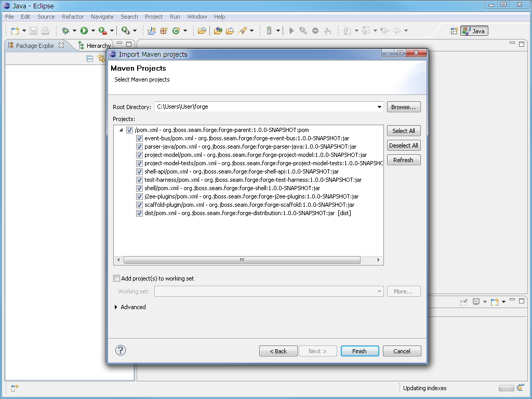Open the File menu
The image size is (532, 399).
(9, 17)
